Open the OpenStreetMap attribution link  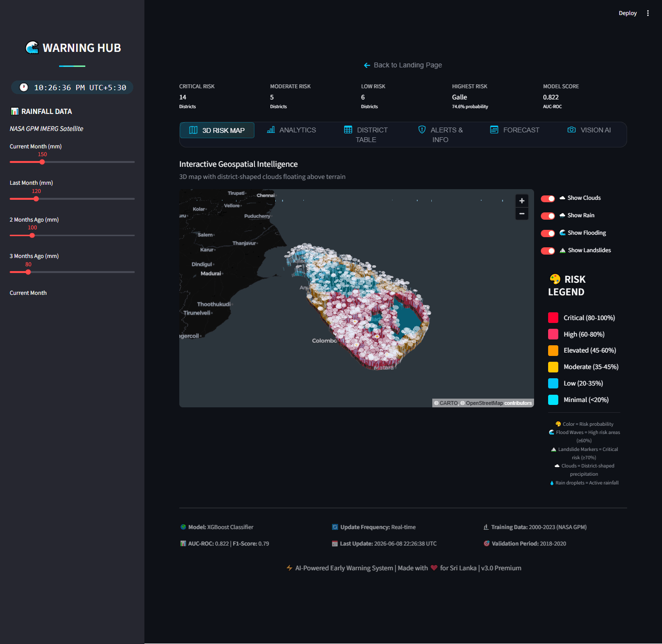coord(484,403)
